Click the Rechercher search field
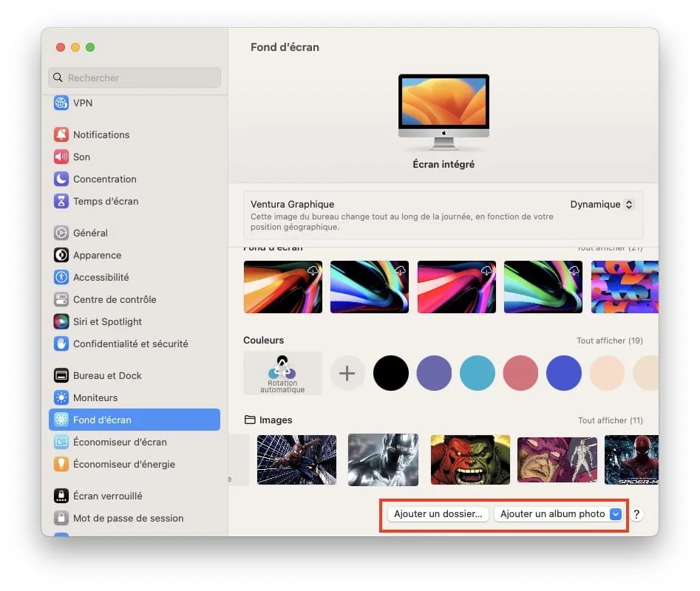Image resolution: width=700 pixels, height=591 pixels. click(x=135, y=78)
